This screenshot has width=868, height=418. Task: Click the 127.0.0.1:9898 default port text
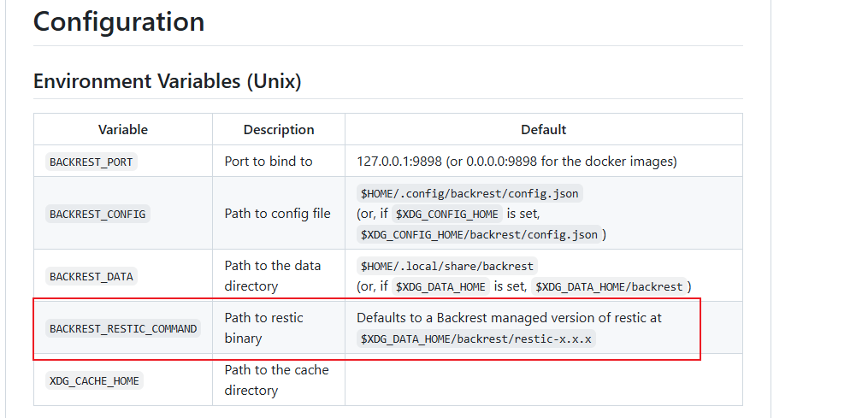pyautogui.click(x=399, y=161)
